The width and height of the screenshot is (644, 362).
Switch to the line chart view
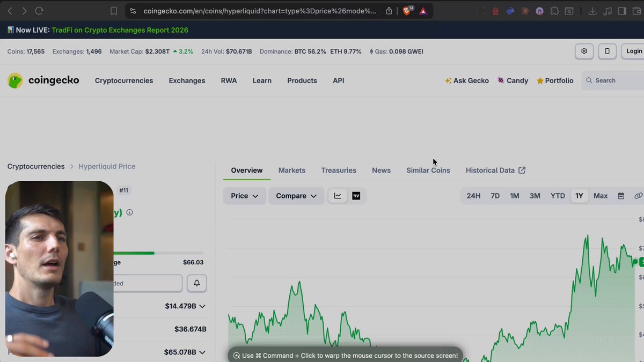click(x=338, y=196)
